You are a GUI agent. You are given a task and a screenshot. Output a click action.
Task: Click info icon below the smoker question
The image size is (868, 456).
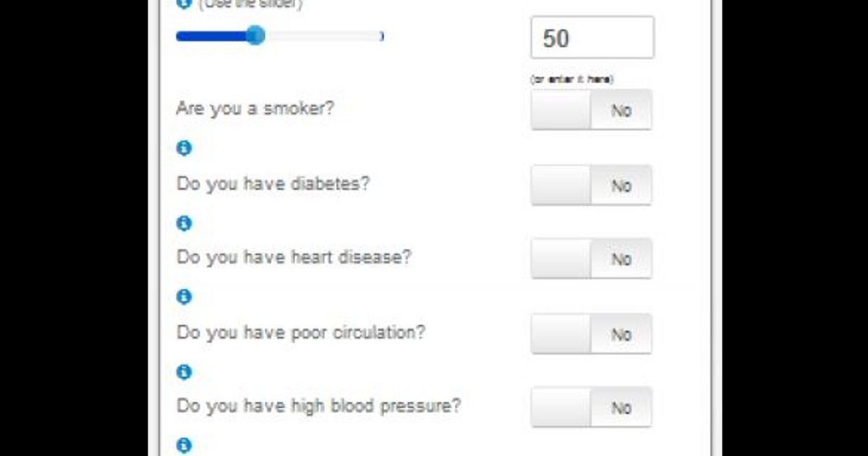tap(184, 148)
